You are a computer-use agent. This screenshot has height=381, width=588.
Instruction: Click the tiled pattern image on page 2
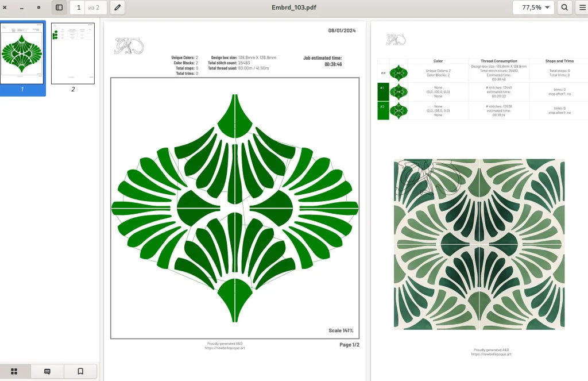click(479, 244)
